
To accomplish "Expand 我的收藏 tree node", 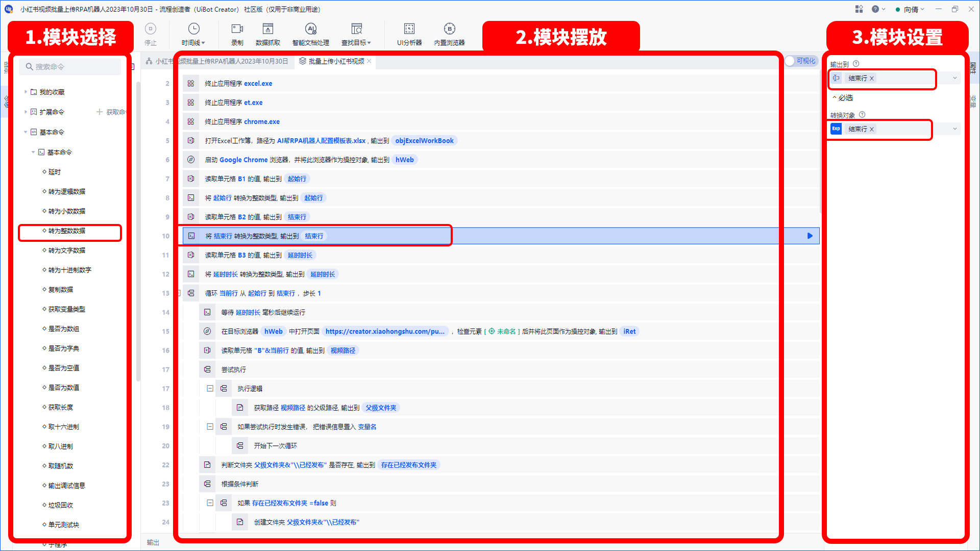I will 26,92.
